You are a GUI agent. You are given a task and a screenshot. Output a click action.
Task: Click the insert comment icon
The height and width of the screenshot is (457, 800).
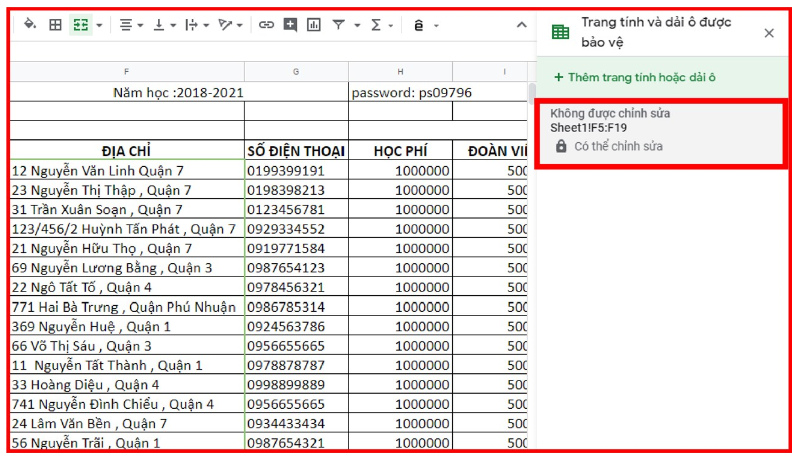[x=290, y=25]
